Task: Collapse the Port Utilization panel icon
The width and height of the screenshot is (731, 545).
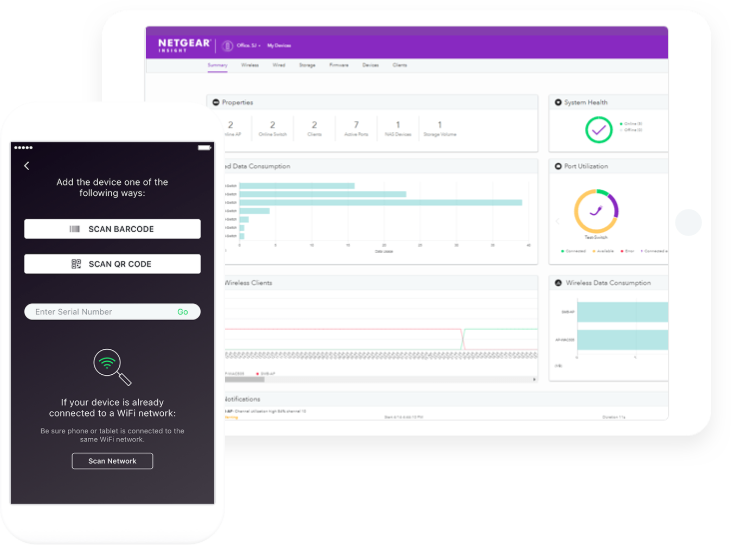Action: (x=558, y=166)
